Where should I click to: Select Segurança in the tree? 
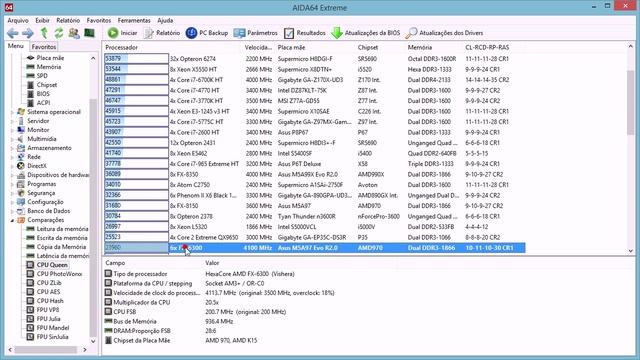coord(41,193)
